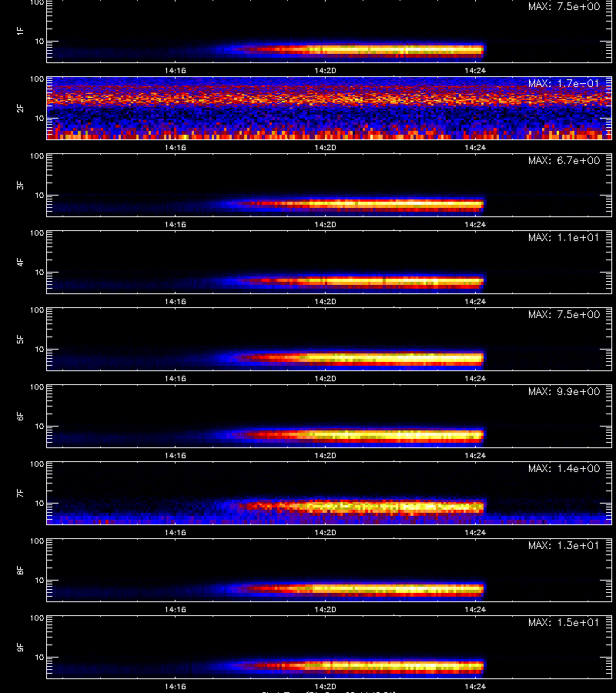The image size is (616, 693).
Task: Click the 100 y-axis tick label of panel 2F
Action: [x=37, y=79]
